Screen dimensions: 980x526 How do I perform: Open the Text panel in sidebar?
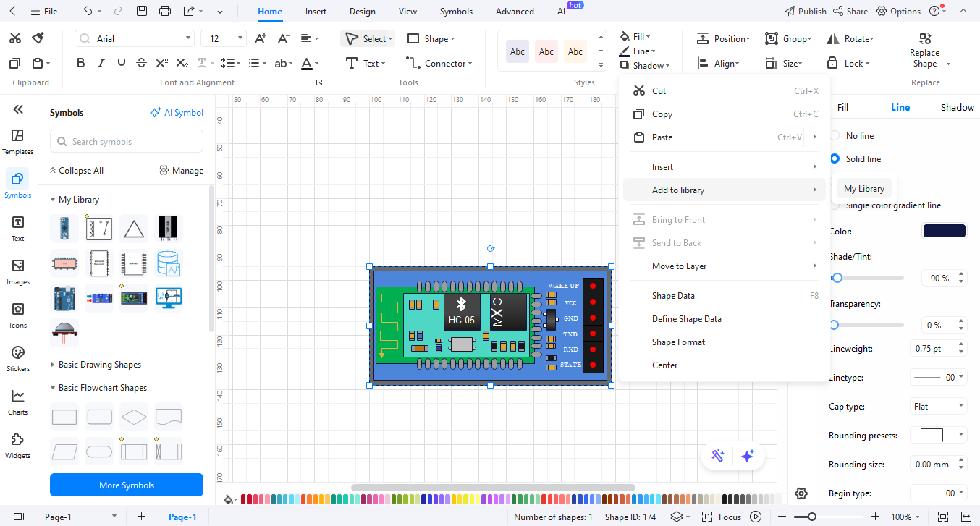(x=18, y=229)
